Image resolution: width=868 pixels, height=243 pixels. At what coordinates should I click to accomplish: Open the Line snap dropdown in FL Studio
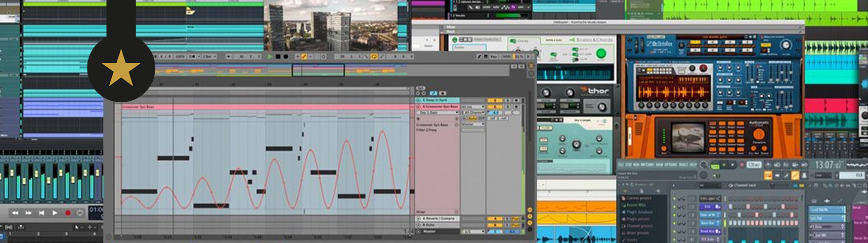(823, 175)
